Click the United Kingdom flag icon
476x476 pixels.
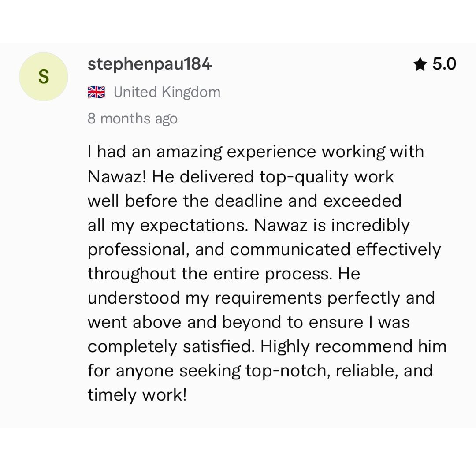pyautogui.click(x=96, y=92)
